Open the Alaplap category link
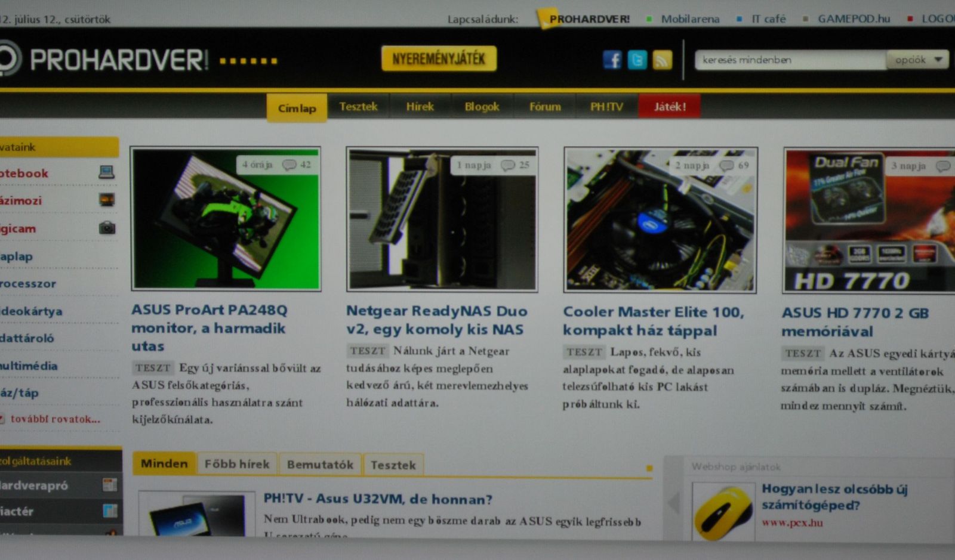955x560 pixels. (17, 256)
